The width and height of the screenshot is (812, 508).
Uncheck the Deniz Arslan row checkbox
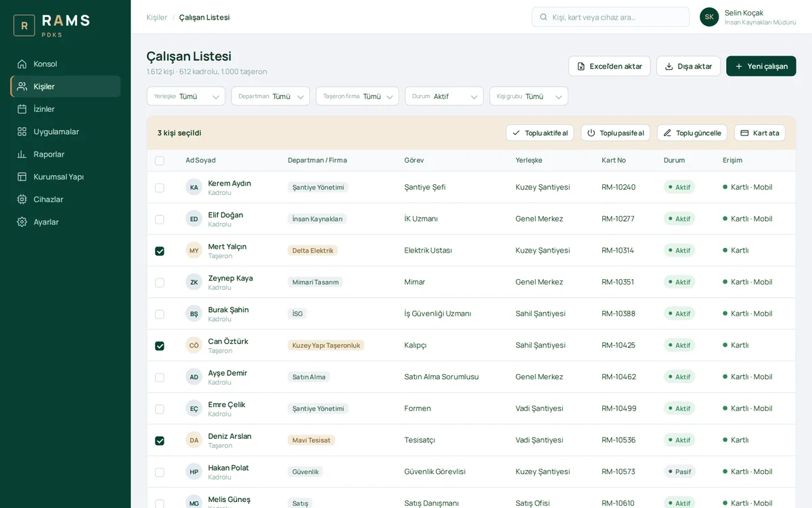[160, 440]
